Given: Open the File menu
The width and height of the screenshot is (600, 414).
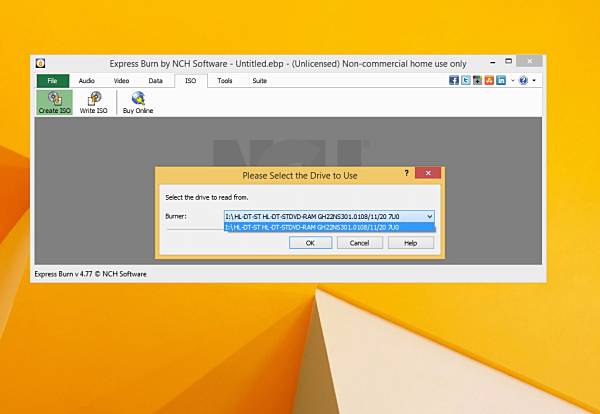Looking at the screenshot, I should pyautogui.click(x=53, y=81).
